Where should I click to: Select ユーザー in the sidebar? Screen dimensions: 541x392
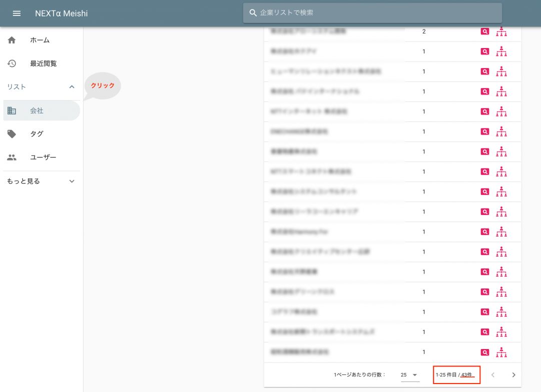(x=43, y=157)
